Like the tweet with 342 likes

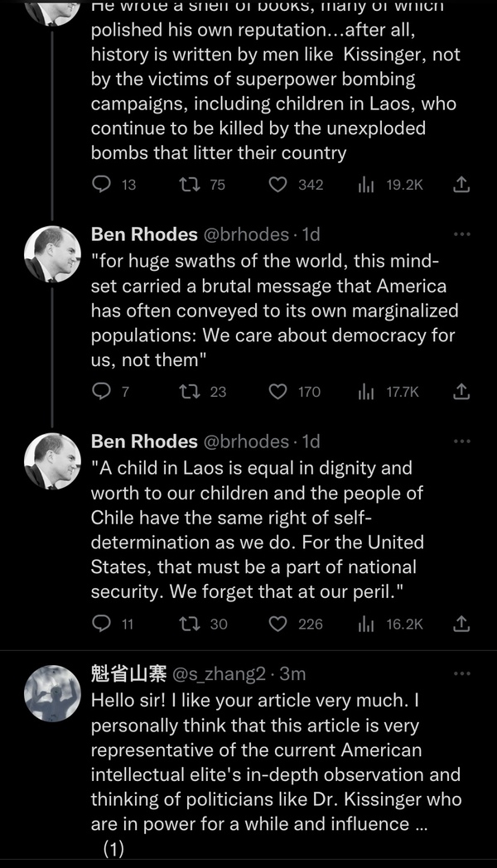[x=278, y=185]
